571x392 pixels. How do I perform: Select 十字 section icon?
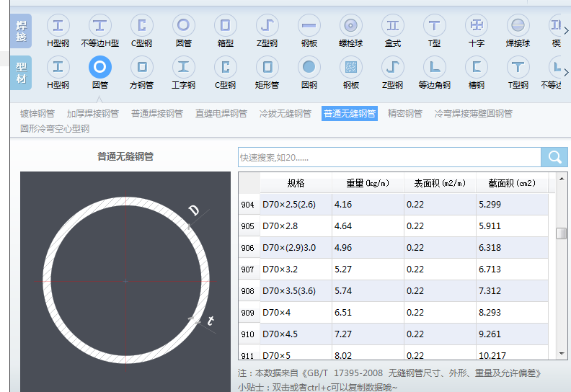[477, 25]
